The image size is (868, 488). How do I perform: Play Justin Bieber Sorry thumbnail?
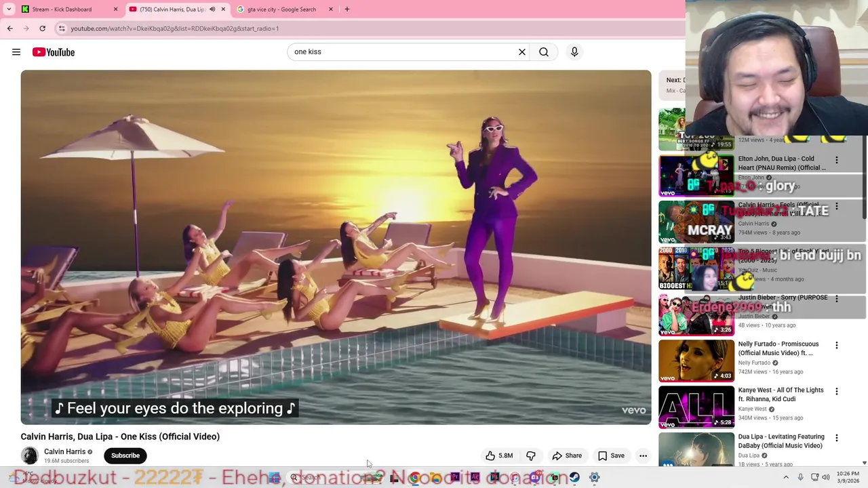coord(696,315)
